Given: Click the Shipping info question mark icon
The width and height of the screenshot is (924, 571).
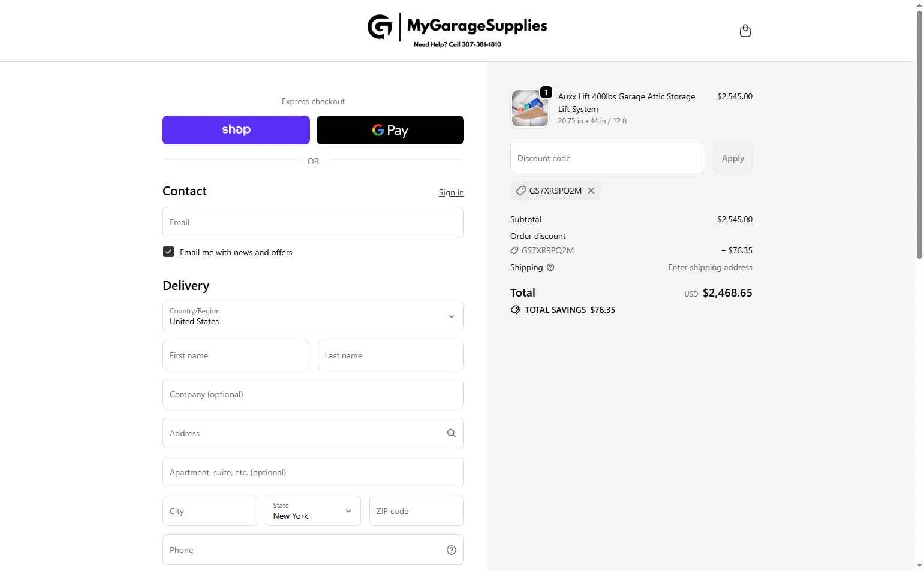Looking at the screenshot, I should pyautogui.click(x=550, y=267).
